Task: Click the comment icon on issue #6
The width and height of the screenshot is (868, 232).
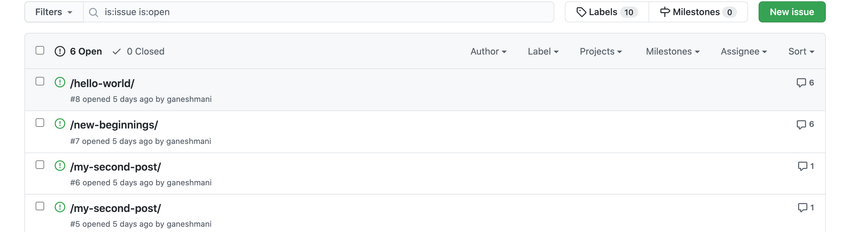Action: click(802, 166)
